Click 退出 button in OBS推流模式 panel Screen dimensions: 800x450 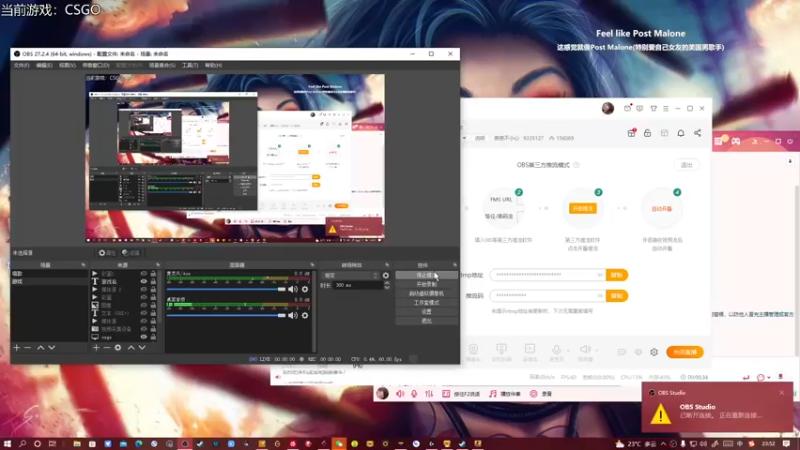(687, 165)
